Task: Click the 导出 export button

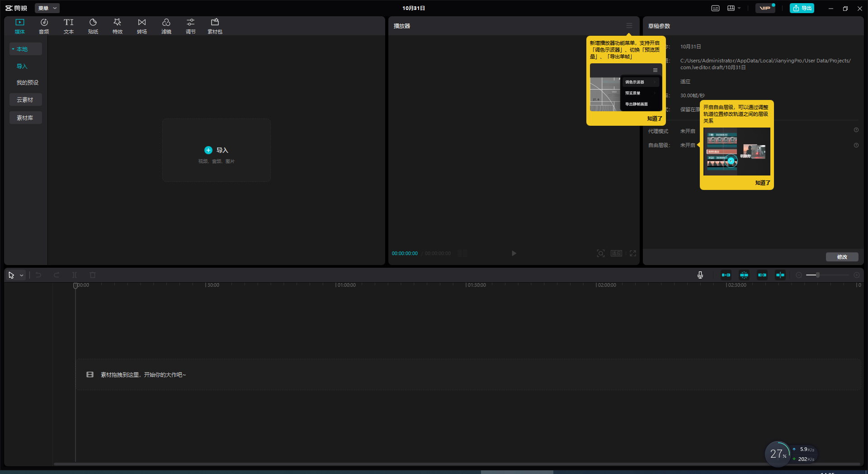Action: pyautogui.click(x=802, y=8)
